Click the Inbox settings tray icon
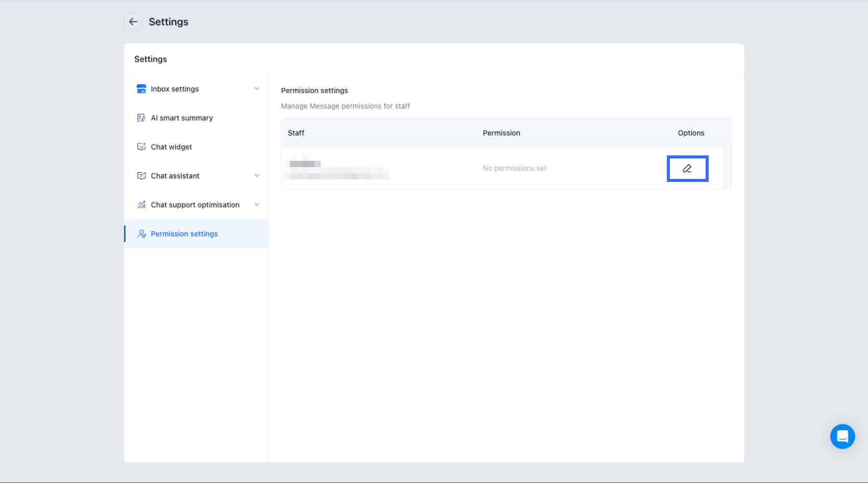The image size is (868, 483). [141, 89]
